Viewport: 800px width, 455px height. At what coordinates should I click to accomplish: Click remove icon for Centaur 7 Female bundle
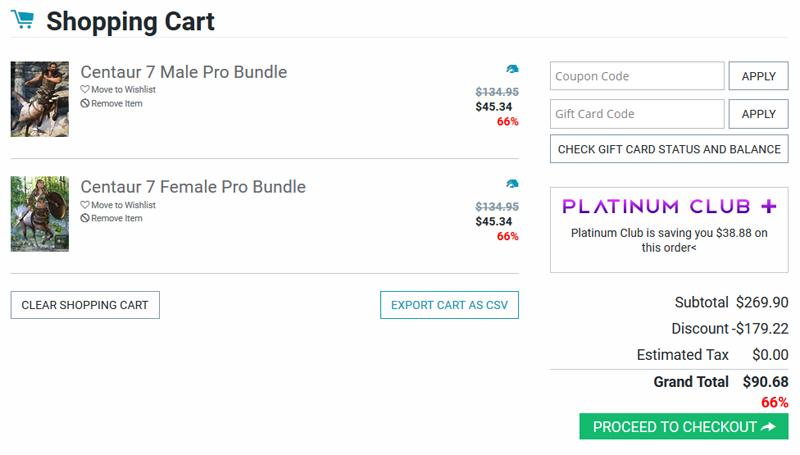pos(85,219)
